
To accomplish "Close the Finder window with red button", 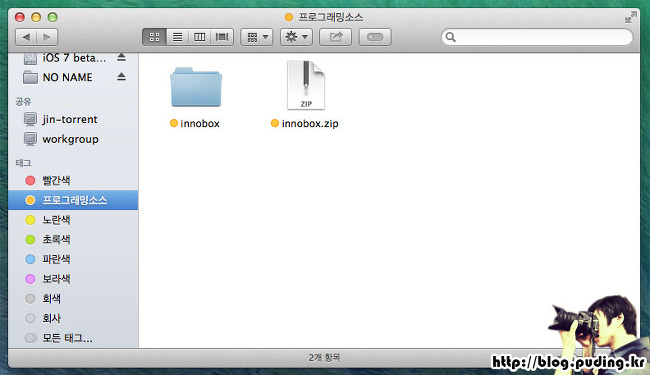I will (19, 17).
